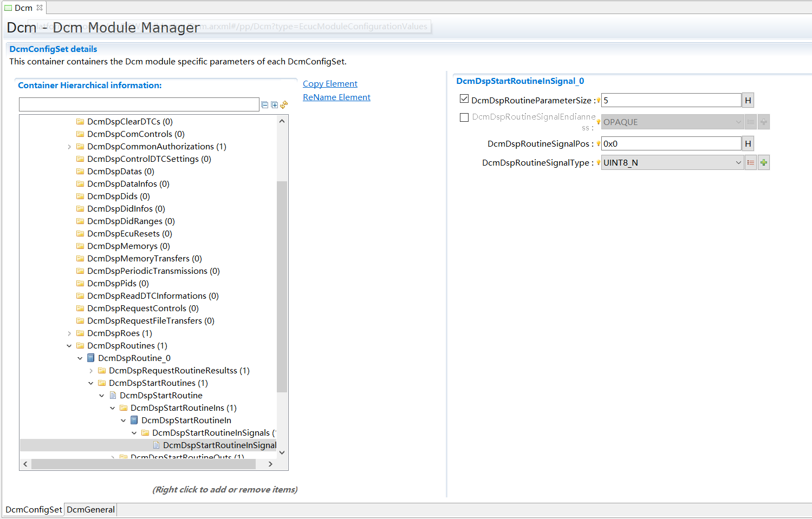
Task: Toggle hex button for DcmDspRoutineSignalPos
Action: (748, 143)
